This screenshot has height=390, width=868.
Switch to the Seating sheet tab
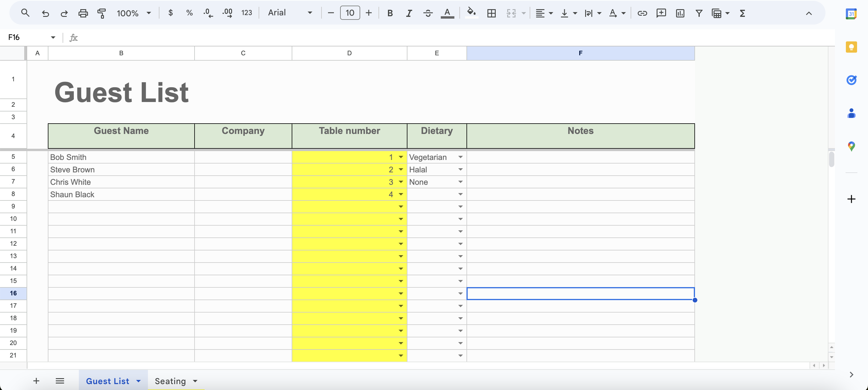pos(170,381)
